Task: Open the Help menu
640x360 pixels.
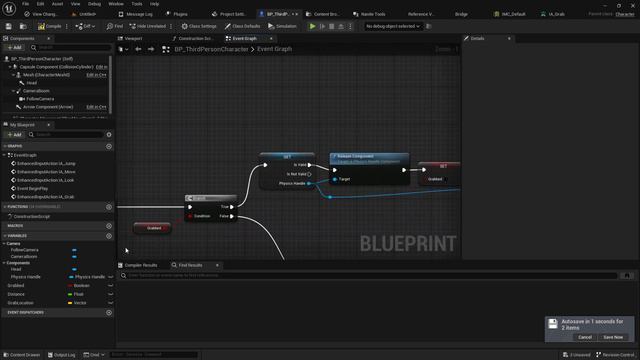Action: tap(154, 4)
